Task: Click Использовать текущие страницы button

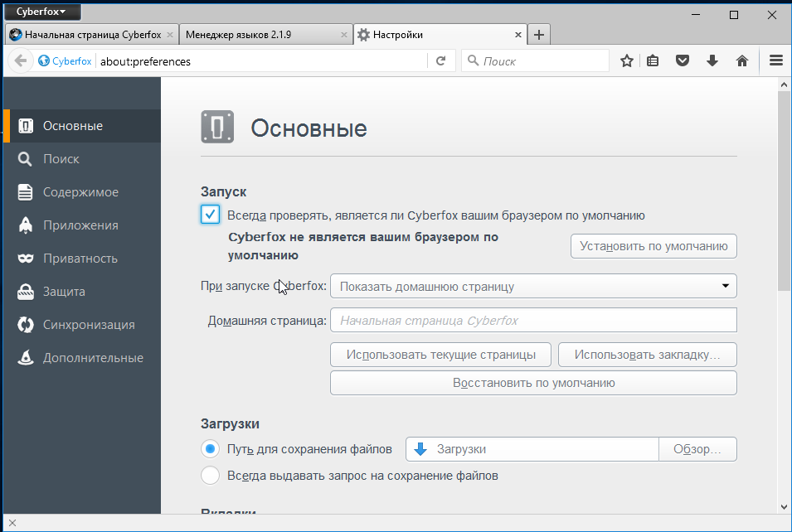Action: tap(441, 355)
